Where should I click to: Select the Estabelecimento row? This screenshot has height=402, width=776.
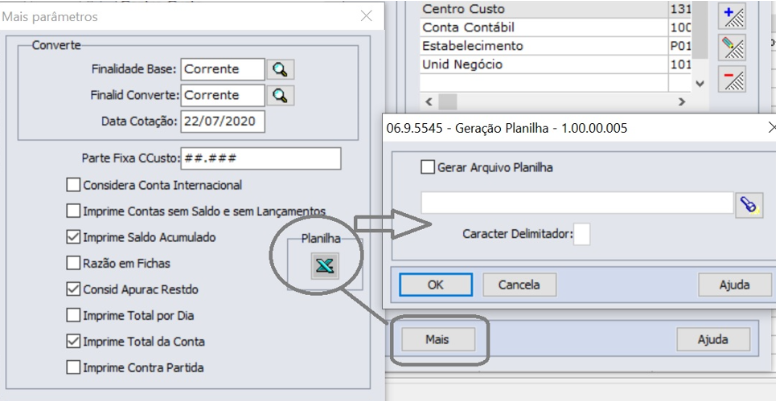click(556, 46)
